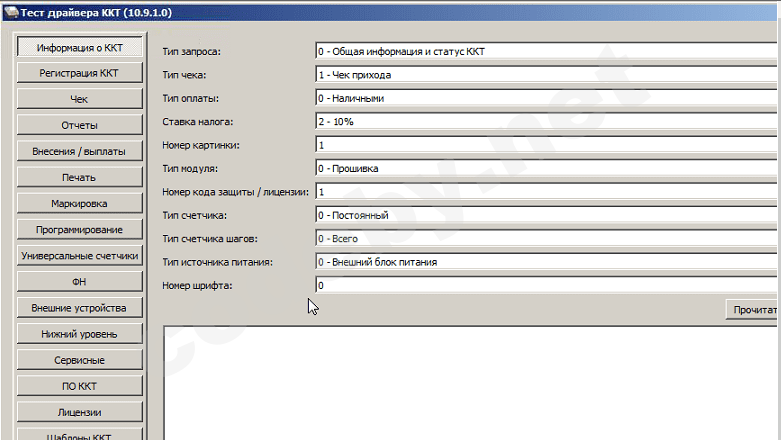Select Внесения / выплаты section
This screenshot has height=440, width=781.
[80, 151]
